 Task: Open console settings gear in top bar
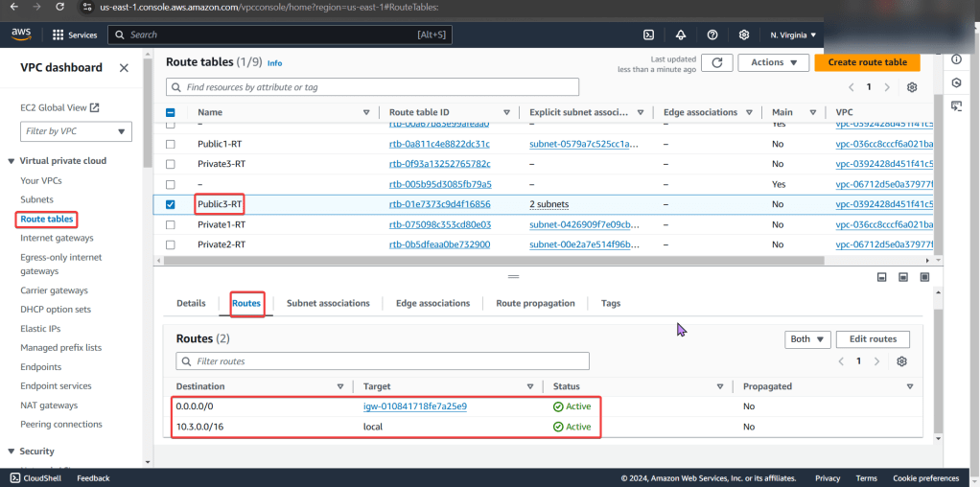point(744,35)
